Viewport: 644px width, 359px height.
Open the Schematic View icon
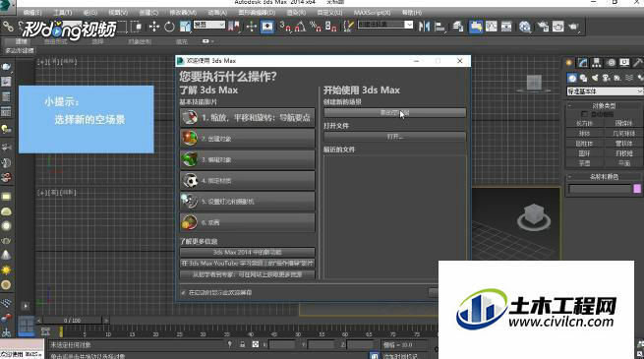pos(506,27)
